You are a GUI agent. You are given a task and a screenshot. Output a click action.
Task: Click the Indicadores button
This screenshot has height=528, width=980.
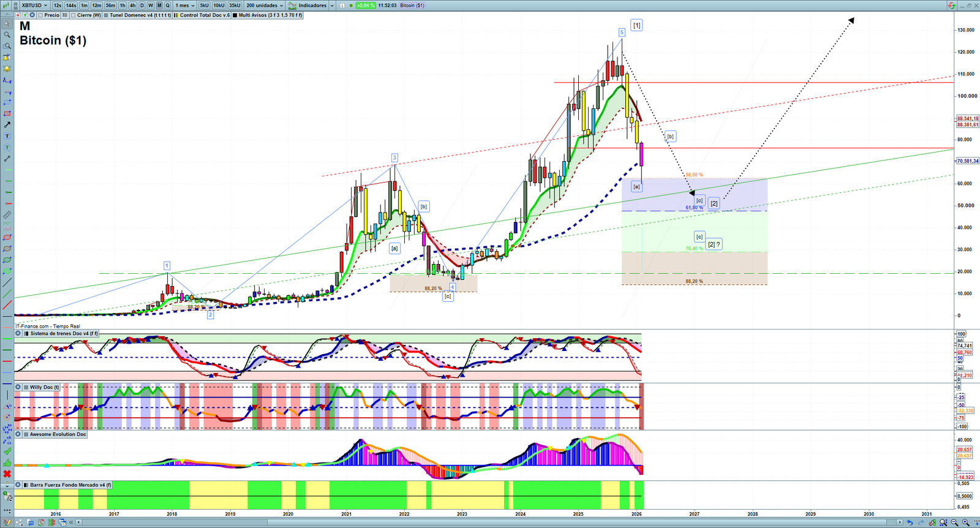[308, 6]
